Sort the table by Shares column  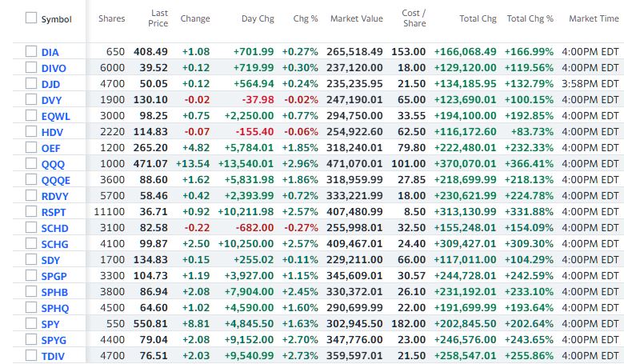(111, 18)
